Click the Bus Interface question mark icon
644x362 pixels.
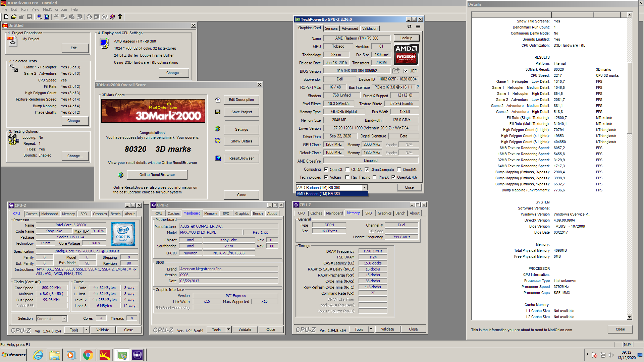[x=418, y=87]
